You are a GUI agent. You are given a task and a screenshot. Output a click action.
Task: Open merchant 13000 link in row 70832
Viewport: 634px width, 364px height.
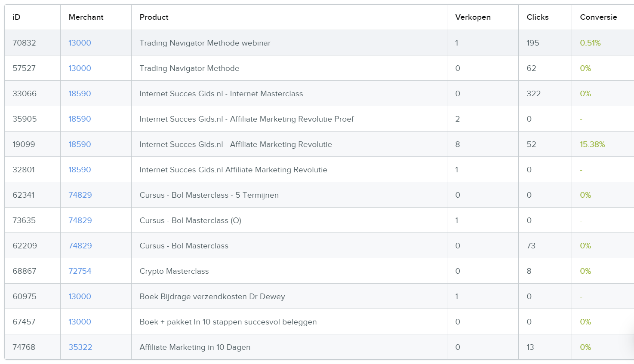click(80, 43)
